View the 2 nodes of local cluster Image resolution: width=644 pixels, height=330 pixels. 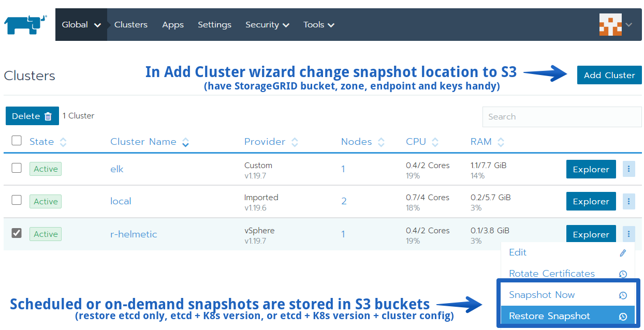344,201
